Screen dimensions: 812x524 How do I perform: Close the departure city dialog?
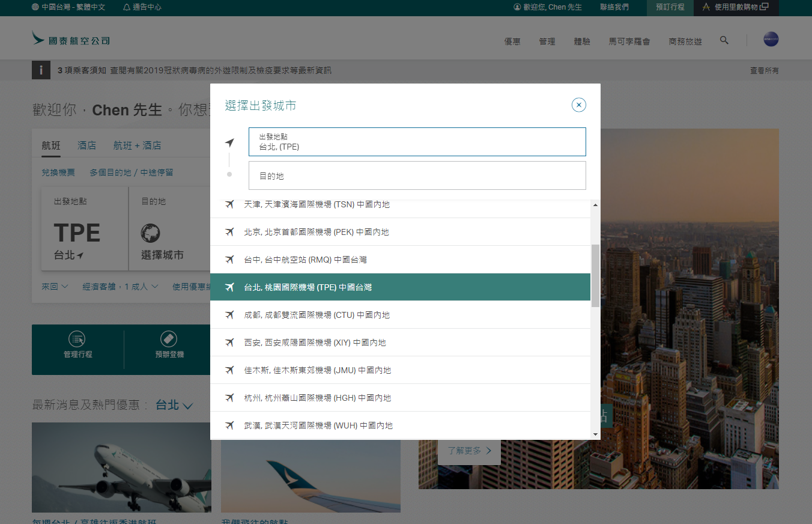pyautogui.click(x=579, y=105)
